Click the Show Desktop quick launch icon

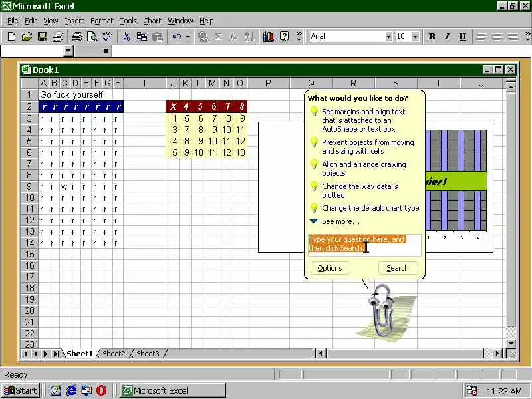point(56,390)
